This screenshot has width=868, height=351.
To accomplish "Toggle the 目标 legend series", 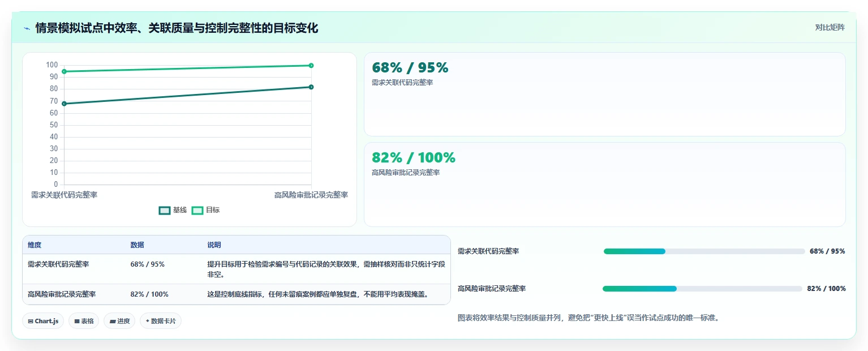I will pos(206,210).
